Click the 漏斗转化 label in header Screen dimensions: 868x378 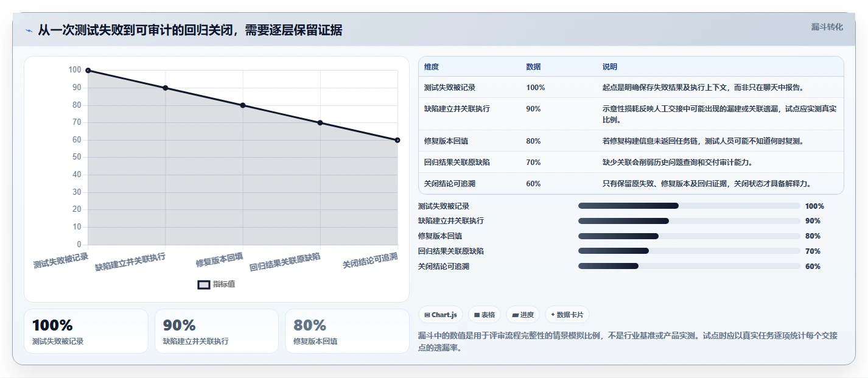pos(827,27)
